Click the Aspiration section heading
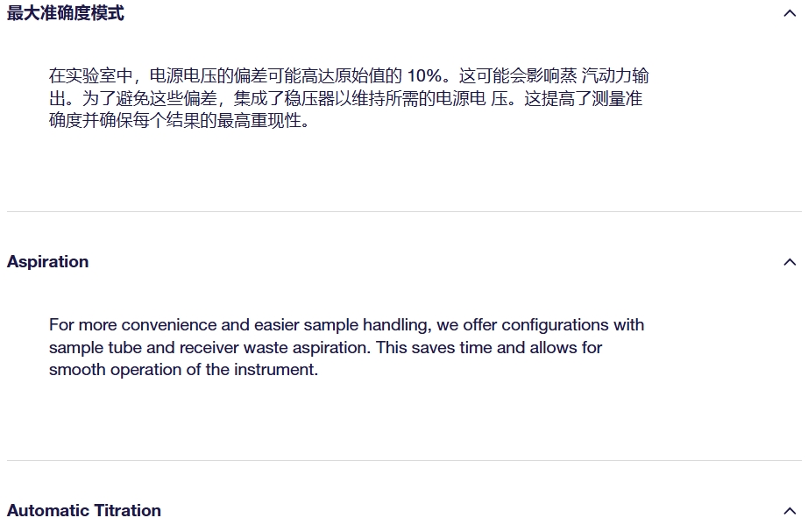 48,262
